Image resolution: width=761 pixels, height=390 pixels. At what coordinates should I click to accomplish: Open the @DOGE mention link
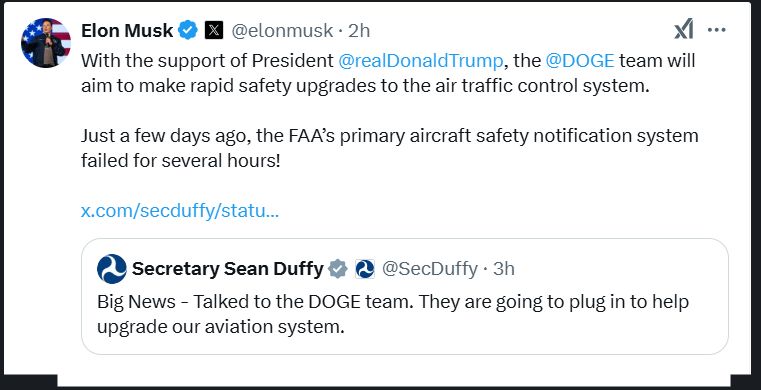point(580,61)
